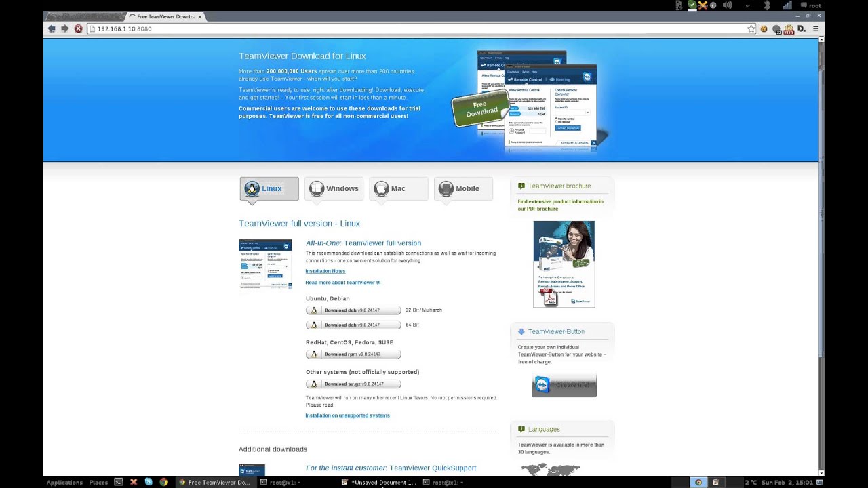Switch to the Mobile platform tab

tap(463, 188)
